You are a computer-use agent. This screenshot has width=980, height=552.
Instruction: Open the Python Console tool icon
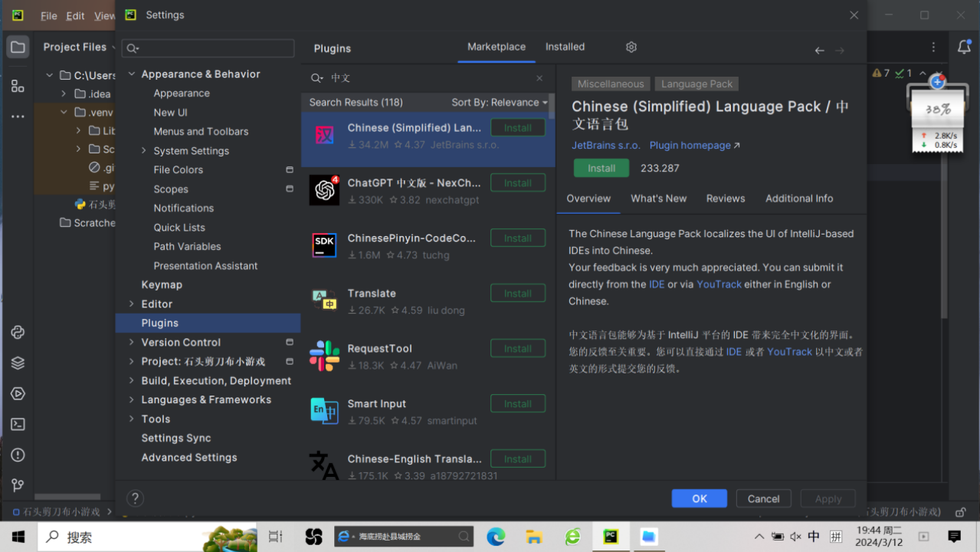coord(18,332)
